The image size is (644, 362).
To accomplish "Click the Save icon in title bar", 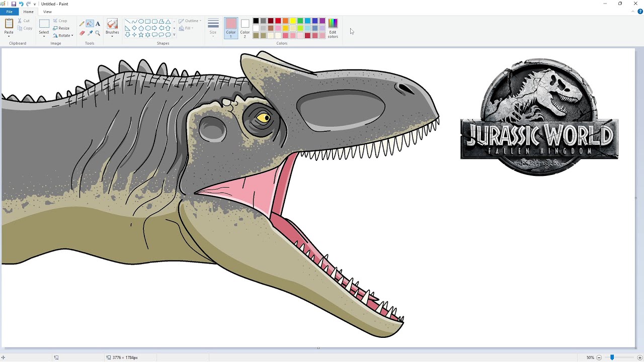I will (x=14, y=4).
